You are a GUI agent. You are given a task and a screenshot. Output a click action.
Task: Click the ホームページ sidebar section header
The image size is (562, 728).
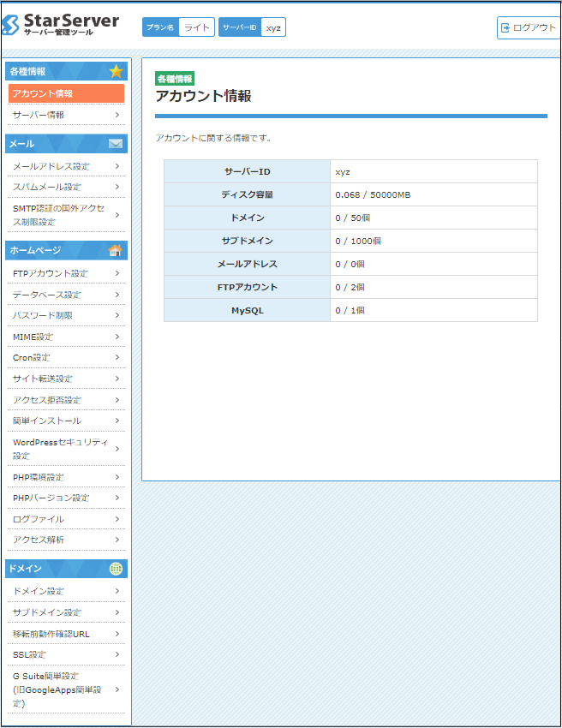67,250
